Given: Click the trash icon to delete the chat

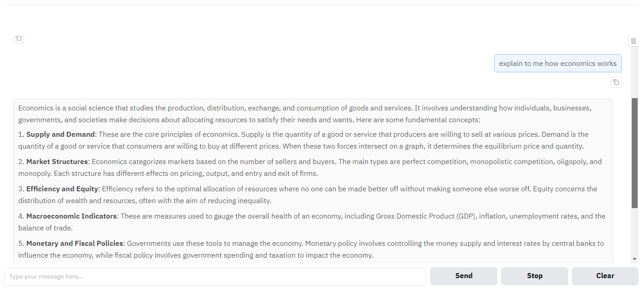Looking at the screenshot, I should point(634,41).
